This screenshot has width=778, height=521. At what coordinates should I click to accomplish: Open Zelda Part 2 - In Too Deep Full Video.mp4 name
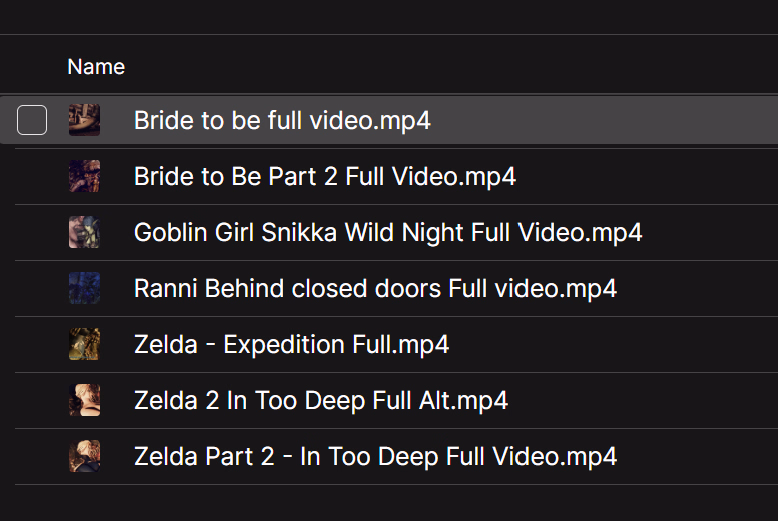coord(375,457)
